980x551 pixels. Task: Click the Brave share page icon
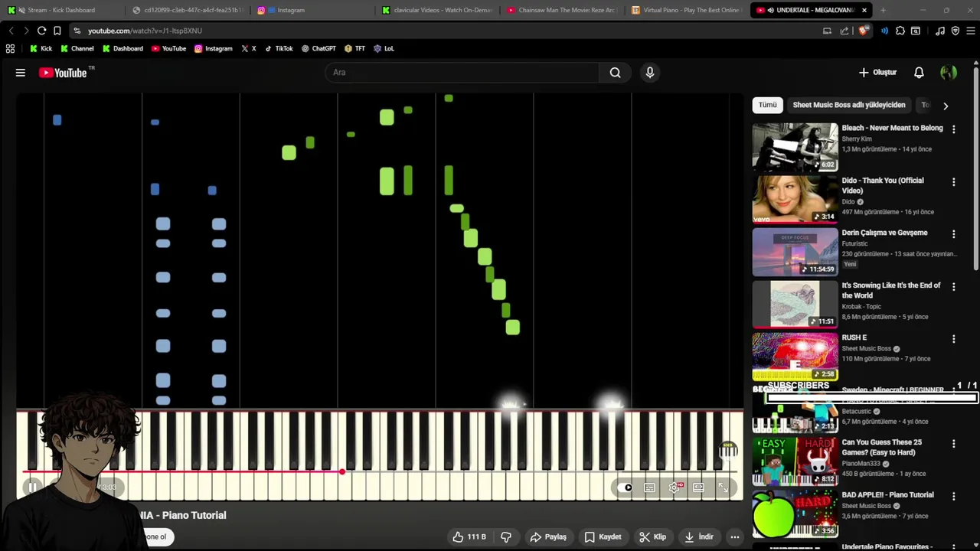[x=844, y=31]
